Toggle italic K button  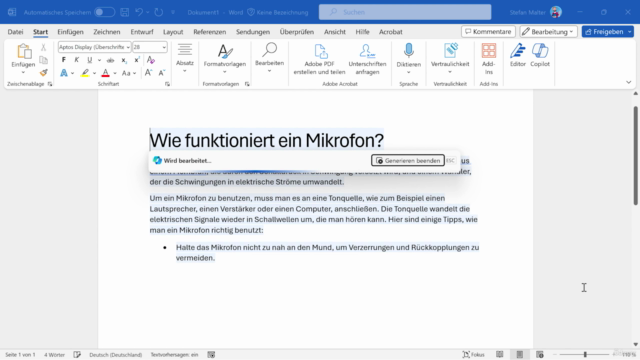point(76,60)
